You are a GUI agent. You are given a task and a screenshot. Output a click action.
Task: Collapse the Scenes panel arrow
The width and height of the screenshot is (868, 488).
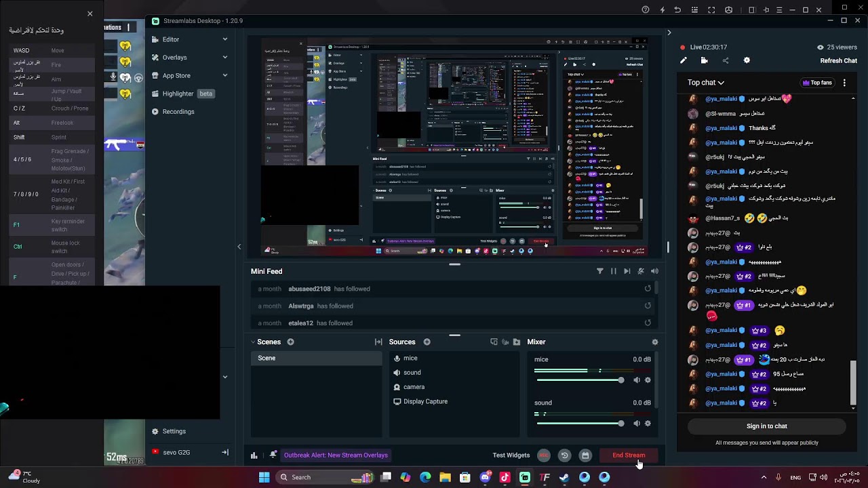click(253, 342)
